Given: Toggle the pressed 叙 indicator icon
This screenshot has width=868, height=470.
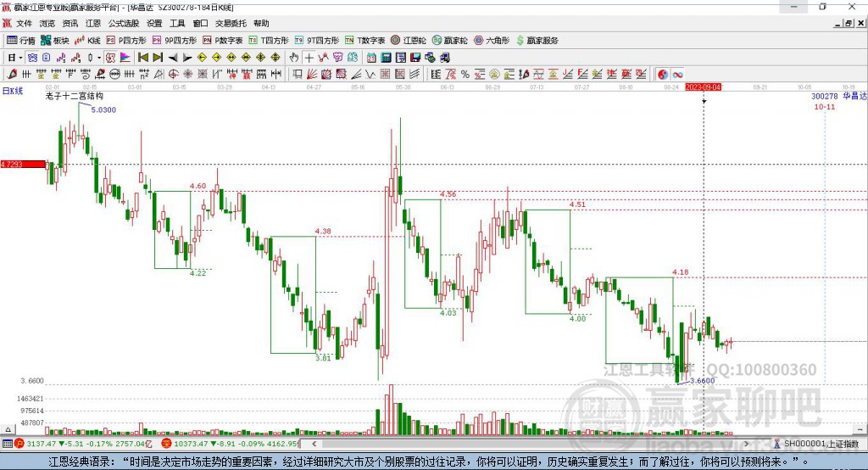Looking at the screenshot, I should coord(111,58).
